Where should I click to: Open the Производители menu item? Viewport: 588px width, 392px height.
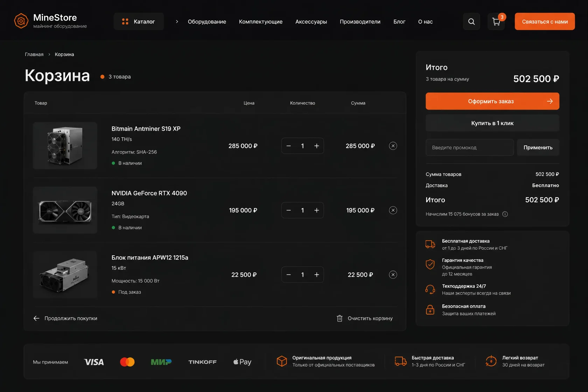[360, 22]
